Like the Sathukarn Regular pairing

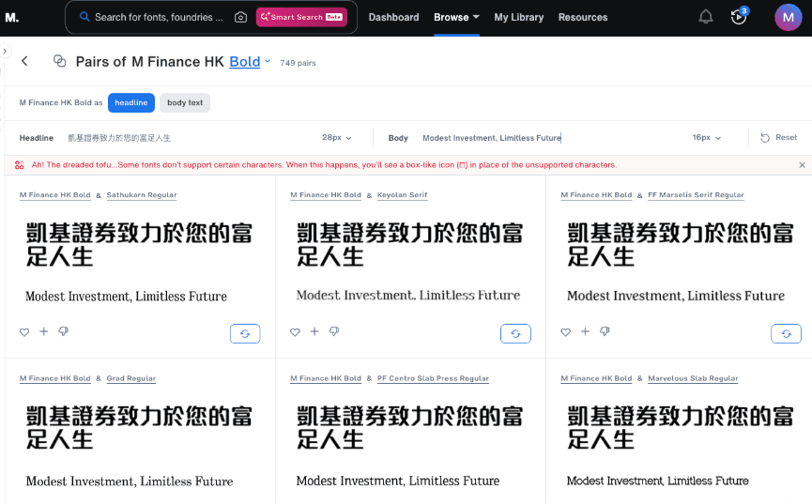pyautogui.click(x=24, y=331)
